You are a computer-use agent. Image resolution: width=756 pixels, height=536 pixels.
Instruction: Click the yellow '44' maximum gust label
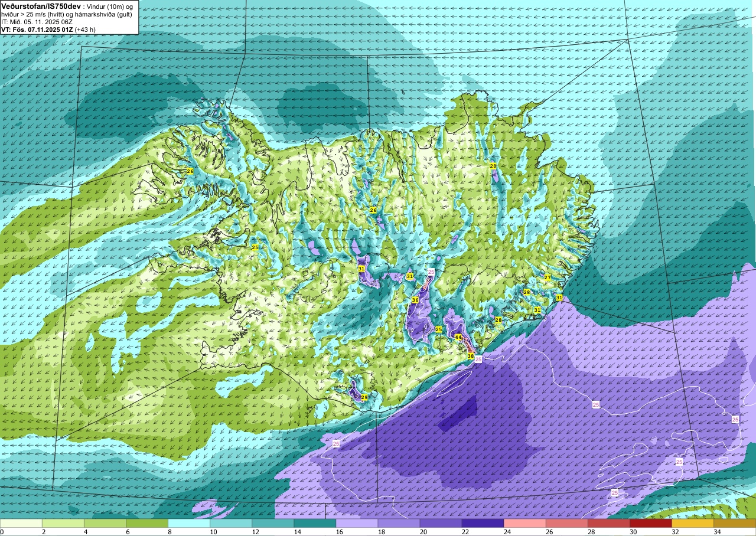[x=458, y=337]
